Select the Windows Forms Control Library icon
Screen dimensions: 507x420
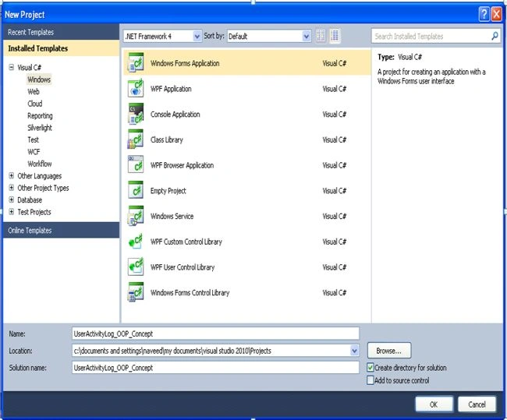[136, 292]
